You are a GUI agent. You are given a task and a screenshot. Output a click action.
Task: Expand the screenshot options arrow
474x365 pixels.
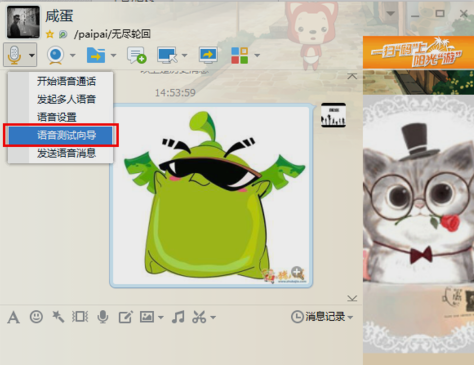213,317
